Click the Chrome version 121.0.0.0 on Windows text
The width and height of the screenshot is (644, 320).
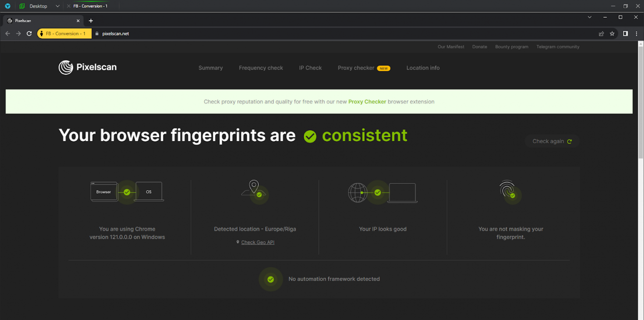(127, 233)
